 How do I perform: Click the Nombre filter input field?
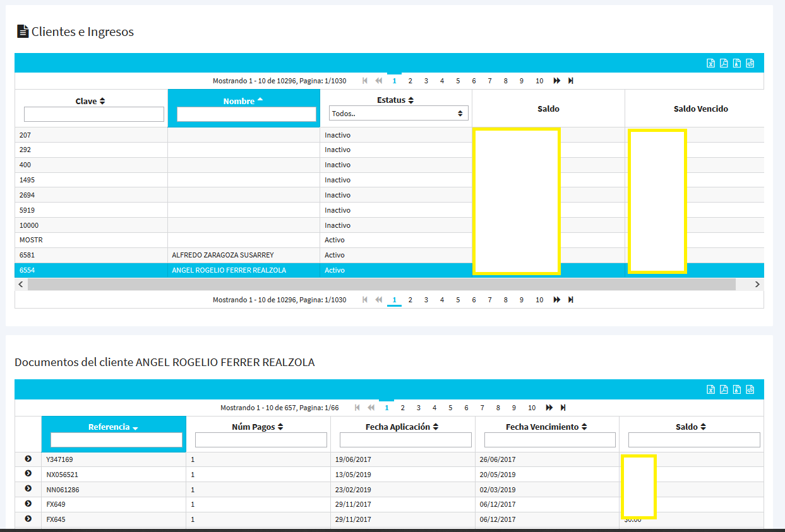(246, 114)
